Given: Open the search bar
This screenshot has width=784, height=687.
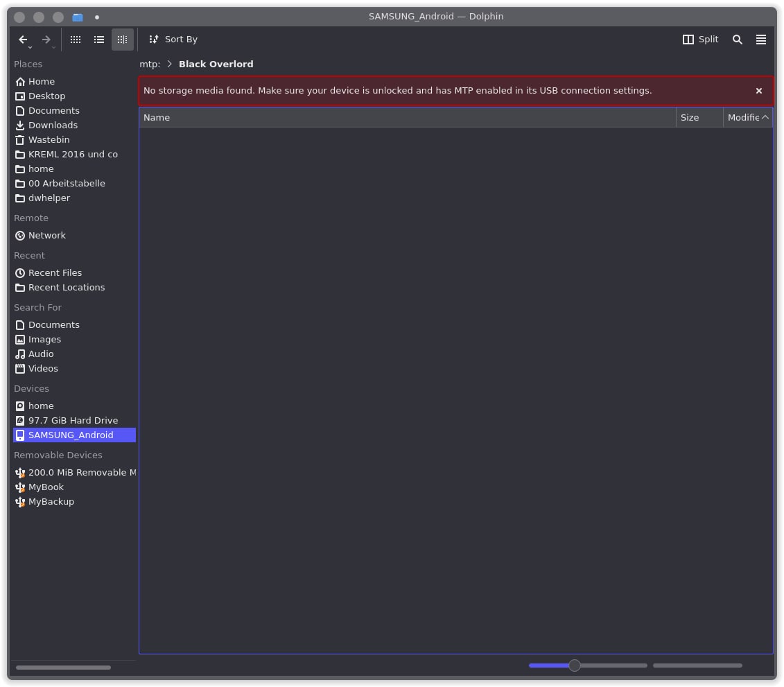Looking at the screenshot, I should (x=737, y=40).
